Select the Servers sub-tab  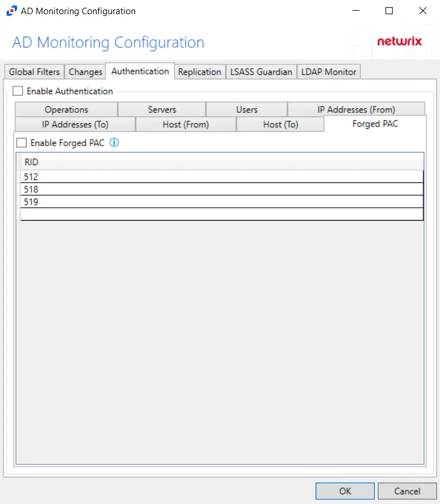coord(162,109)
